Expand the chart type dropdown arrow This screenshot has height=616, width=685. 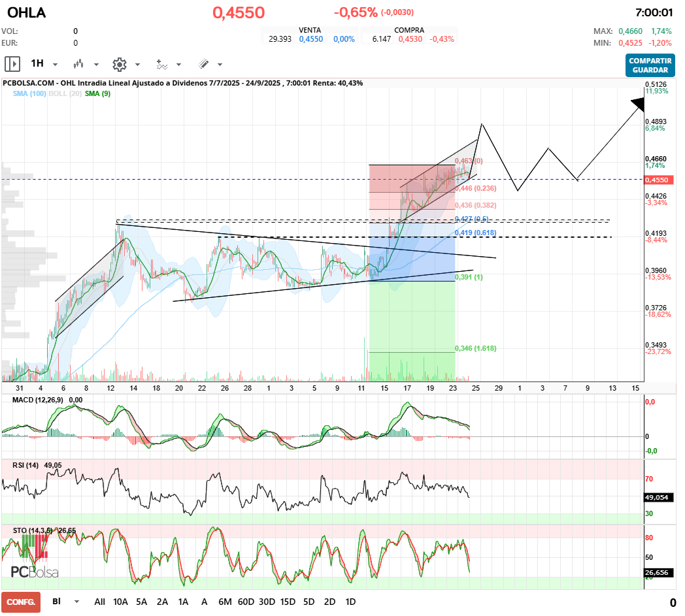pyautogui.click(x=97, y=65)
